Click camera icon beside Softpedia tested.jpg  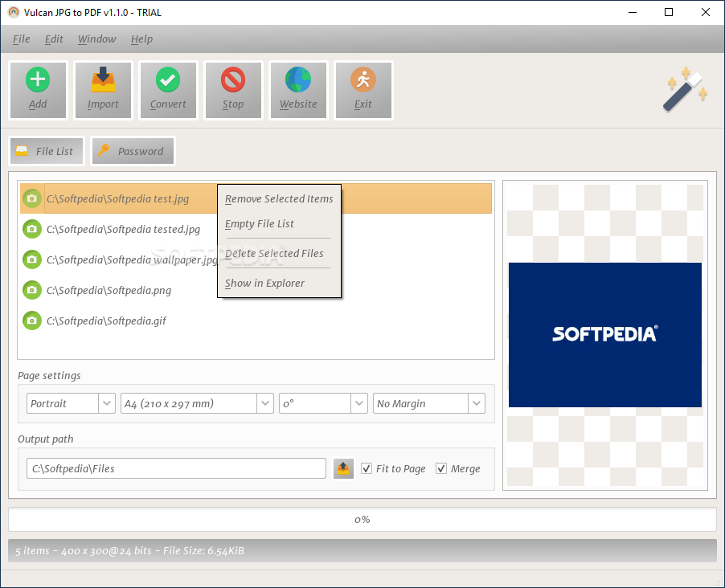(x=32, y=229)
